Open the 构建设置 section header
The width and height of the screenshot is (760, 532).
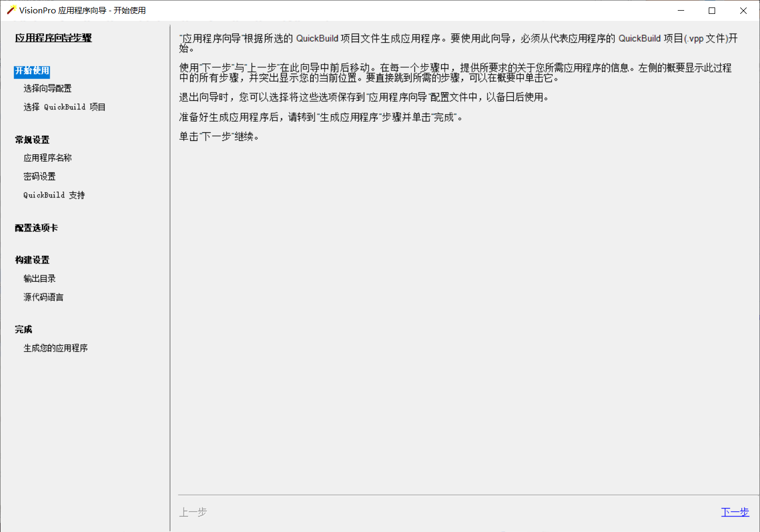coord(31,260)
